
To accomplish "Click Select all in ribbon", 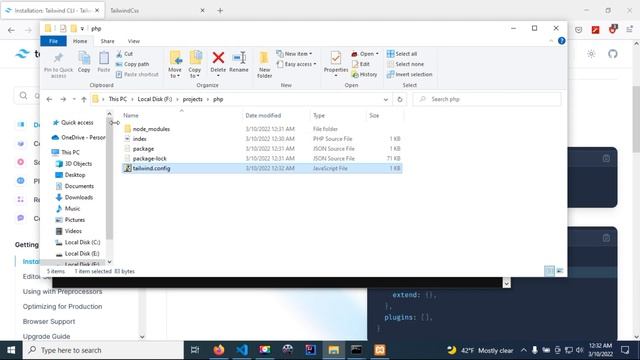I will coord(402,53).
